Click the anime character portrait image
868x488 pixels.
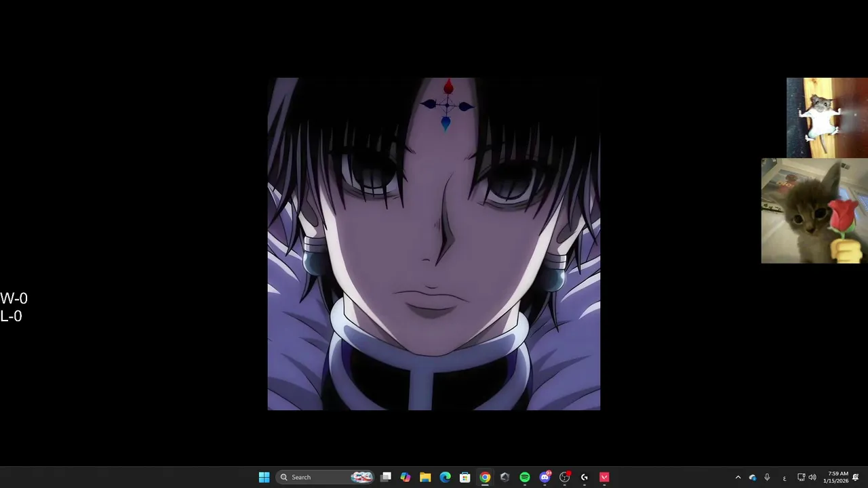click(x=434, y=244)
